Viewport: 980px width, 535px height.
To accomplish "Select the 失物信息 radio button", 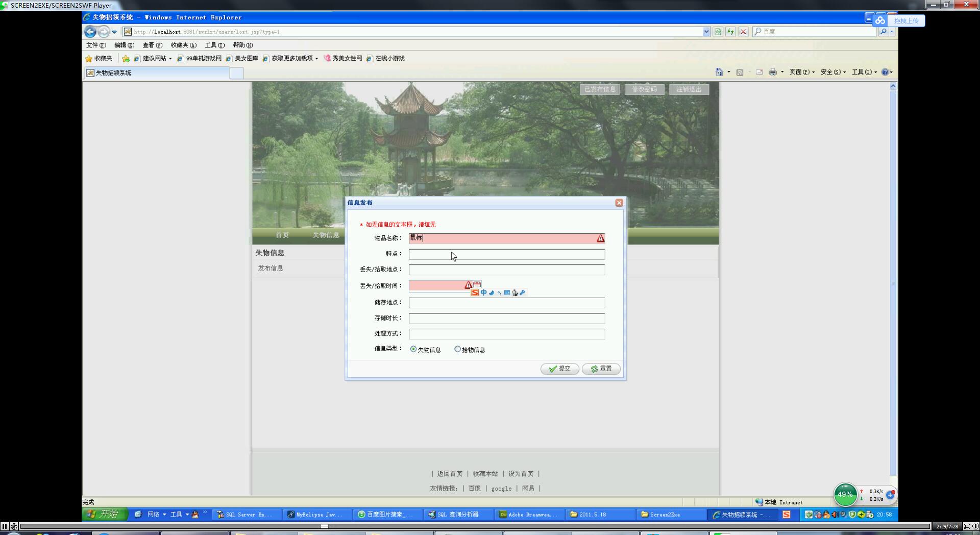I will pos(413,349).
